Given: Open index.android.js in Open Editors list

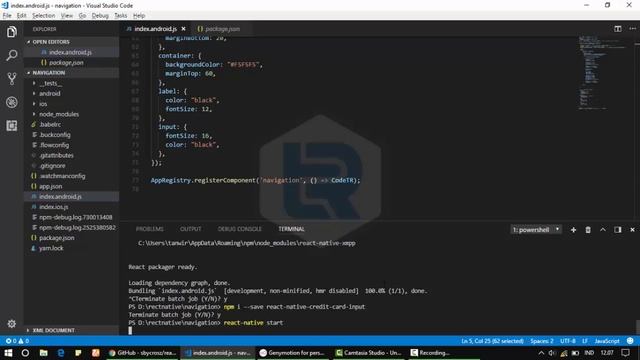Looking at the screenshot, I should click(x=70, y=52).
